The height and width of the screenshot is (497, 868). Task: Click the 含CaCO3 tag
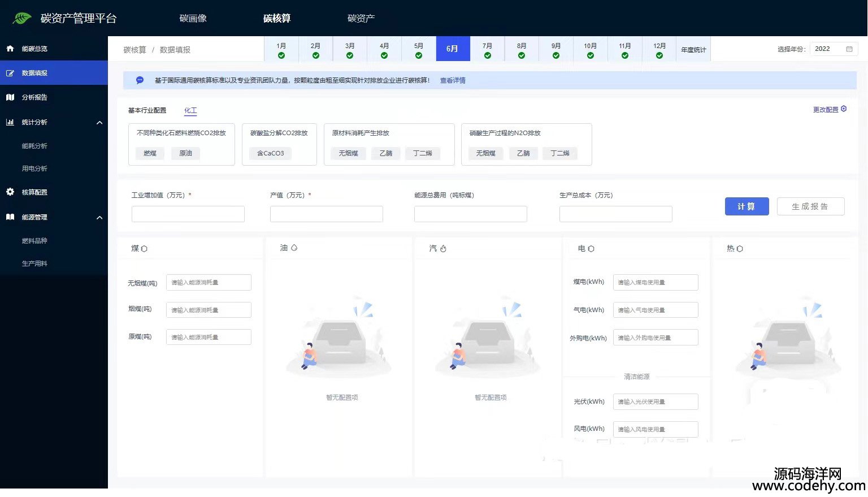pyautogui.click(x=271, y=153)
